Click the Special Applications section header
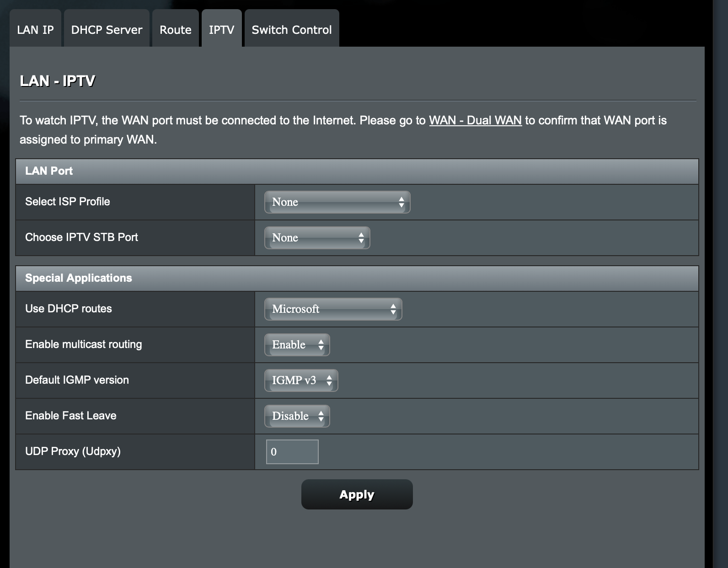 (357, 278)
